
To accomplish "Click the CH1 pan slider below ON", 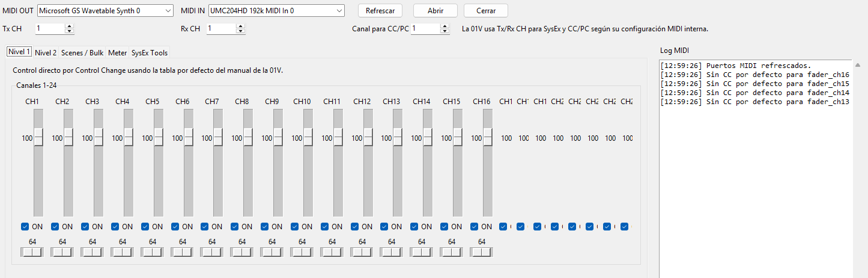I will click(32, 253).
